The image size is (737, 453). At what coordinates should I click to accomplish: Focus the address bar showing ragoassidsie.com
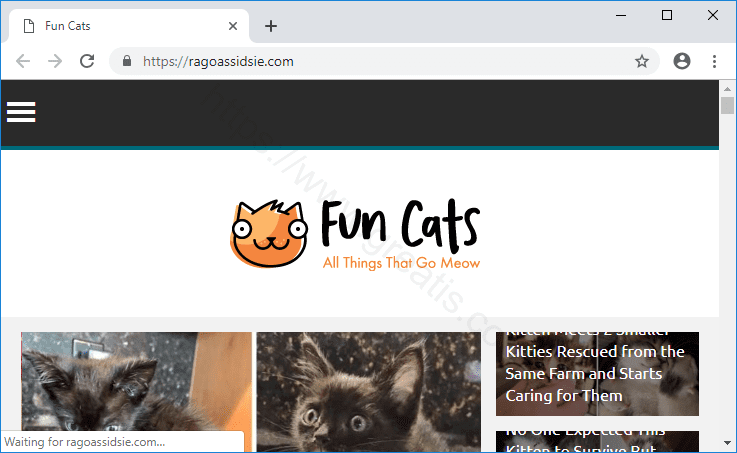coord(383,61)
